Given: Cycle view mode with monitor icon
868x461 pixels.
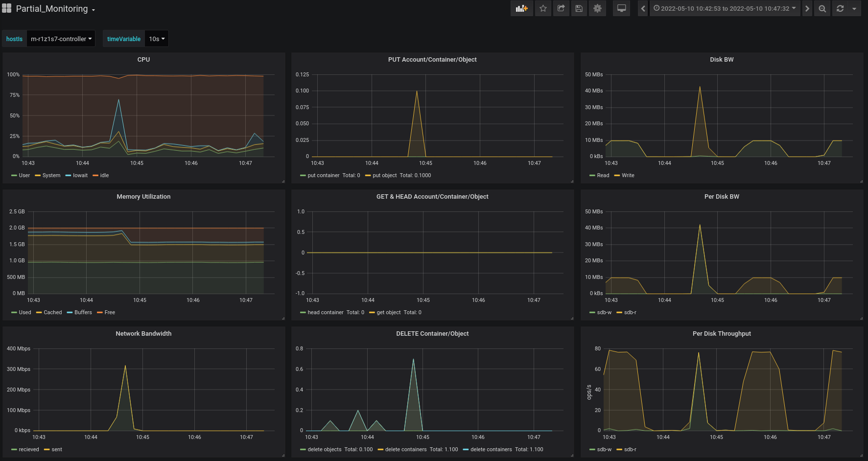Looking at the screenshot, I should 621,8.
